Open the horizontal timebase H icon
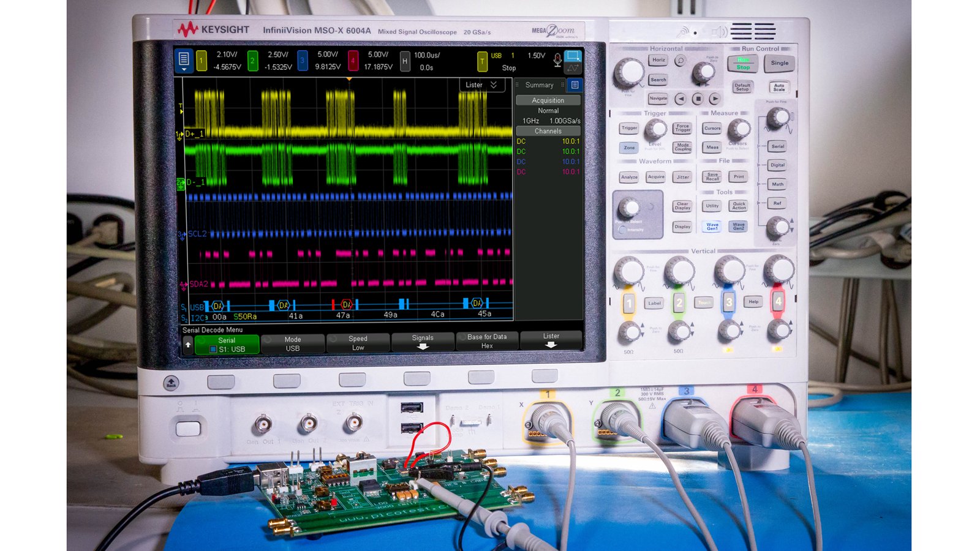Image resolution: width=980 pixels, height=551 pixels. point(404,60)
